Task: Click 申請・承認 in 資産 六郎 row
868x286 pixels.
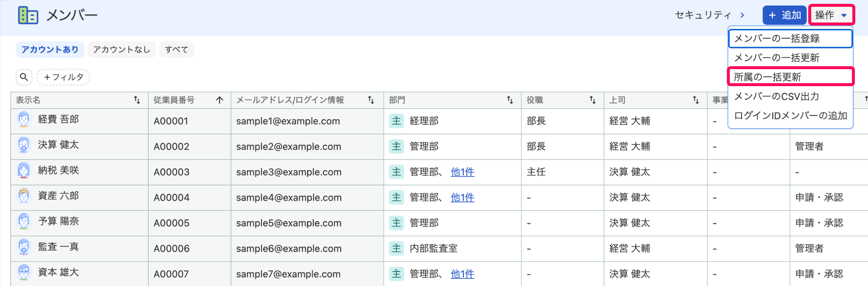Action: click(x=819, y=197)
